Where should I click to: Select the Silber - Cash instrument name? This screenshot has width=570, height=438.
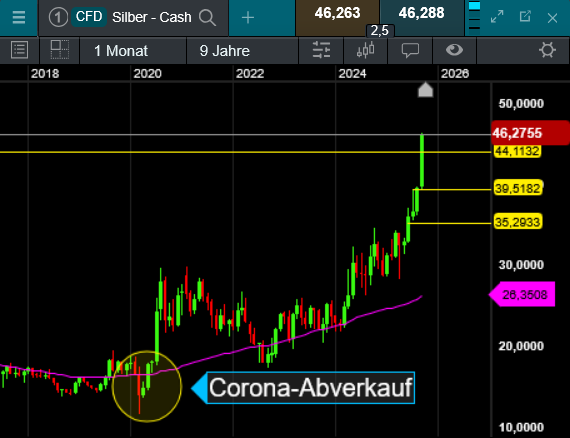click(x=152, y=17)
